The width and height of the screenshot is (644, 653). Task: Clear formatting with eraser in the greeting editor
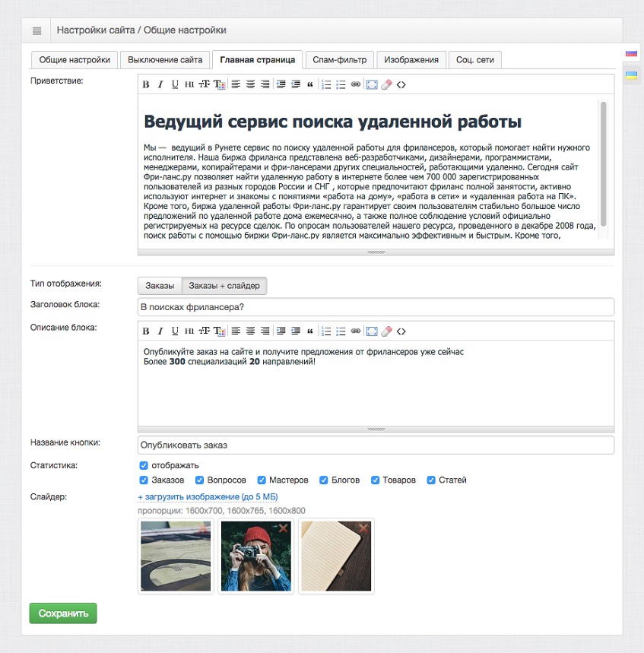click(x=386, y=84)
